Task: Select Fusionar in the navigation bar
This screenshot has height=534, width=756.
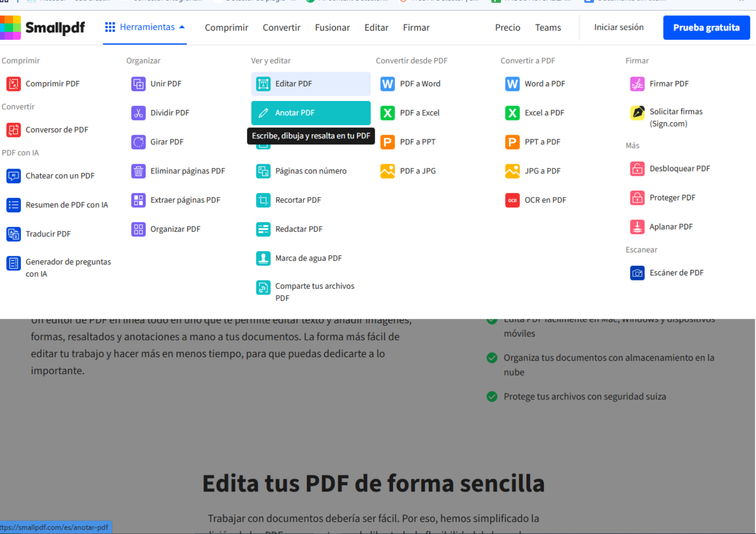Action: click(x=333, y=28)
